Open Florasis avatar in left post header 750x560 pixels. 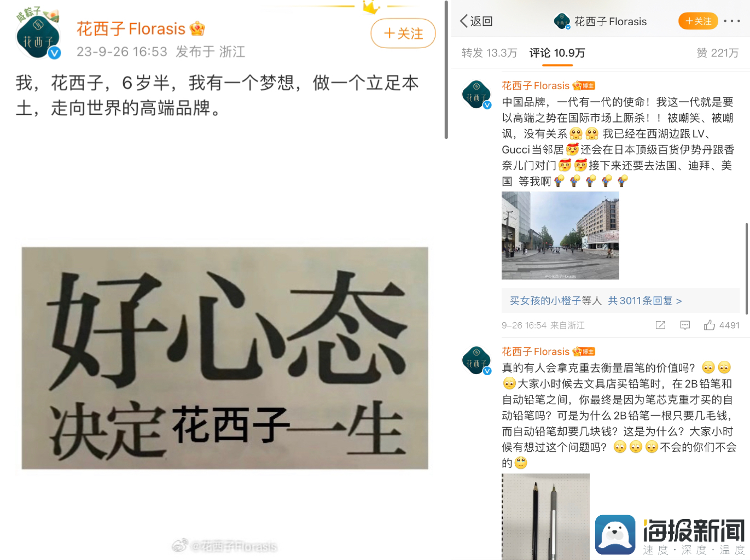pos(38,36)
